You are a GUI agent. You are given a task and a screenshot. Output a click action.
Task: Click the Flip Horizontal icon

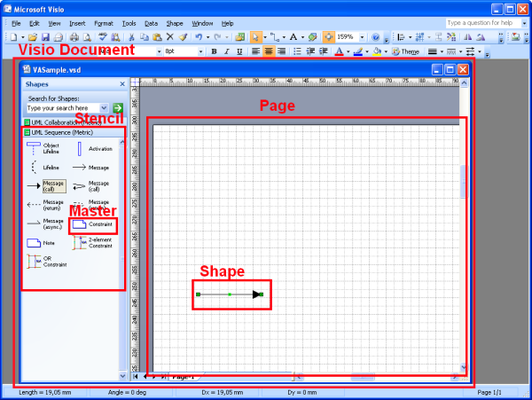[x=468, y=37]
